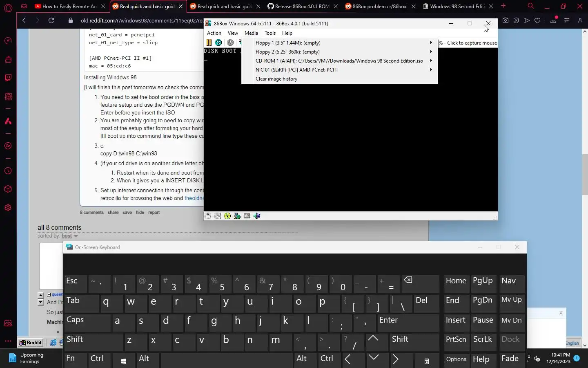This screenshot has height=368, width=588.
Task: Reload the Reddit page
Action: [x=51, y=20]
